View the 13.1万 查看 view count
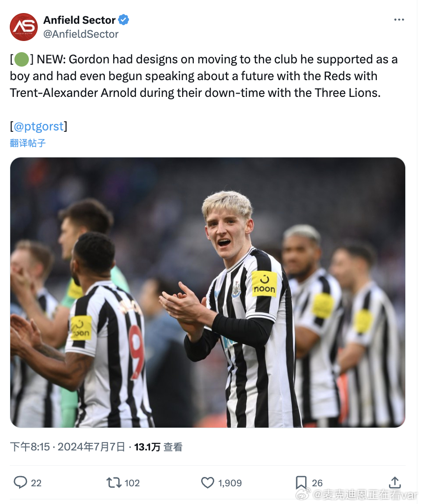The width and height of the screenshot is (422, 504). [158, 447]
